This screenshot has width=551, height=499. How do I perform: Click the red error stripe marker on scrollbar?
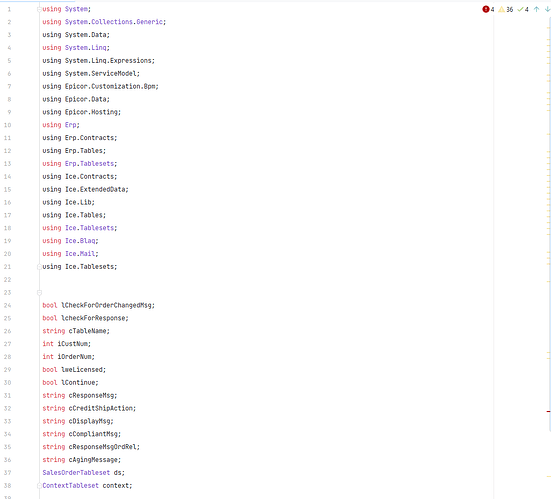click(x=549, y=411)
